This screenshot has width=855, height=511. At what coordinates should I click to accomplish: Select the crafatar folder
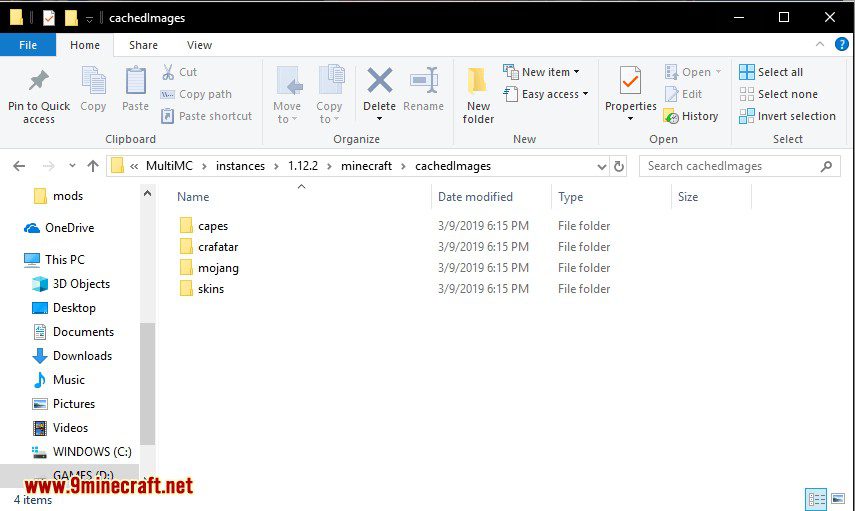coord(208,247)
